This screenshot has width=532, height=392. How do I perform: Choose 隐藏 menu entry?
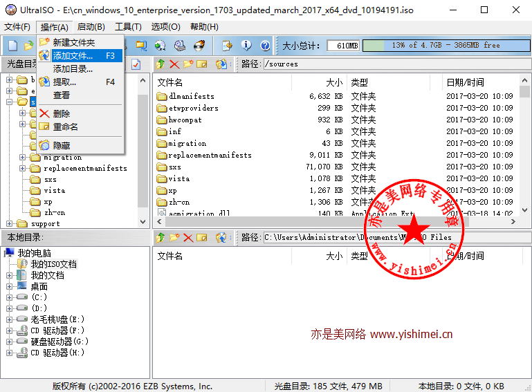(x=80, y=145)
